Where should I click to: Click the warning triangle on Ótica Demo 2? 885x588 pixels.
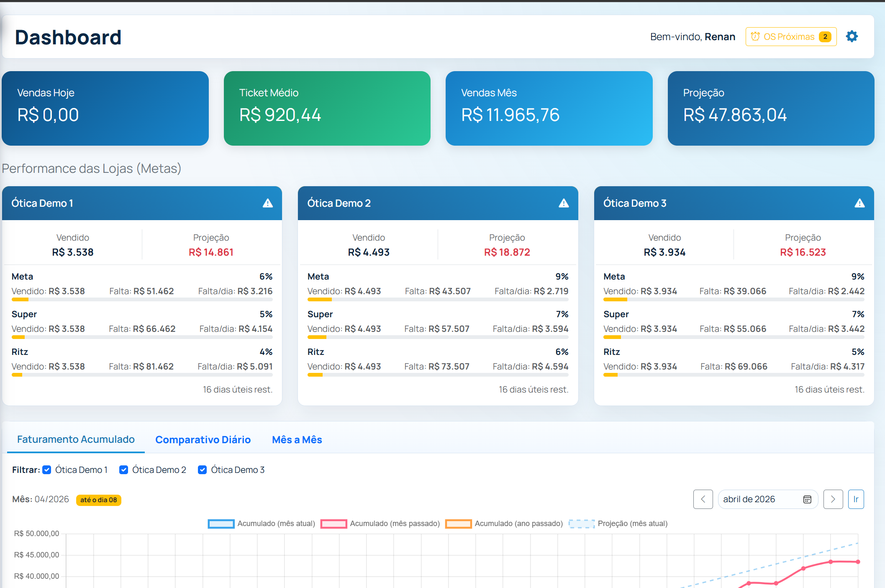click(x=564, y=203)
